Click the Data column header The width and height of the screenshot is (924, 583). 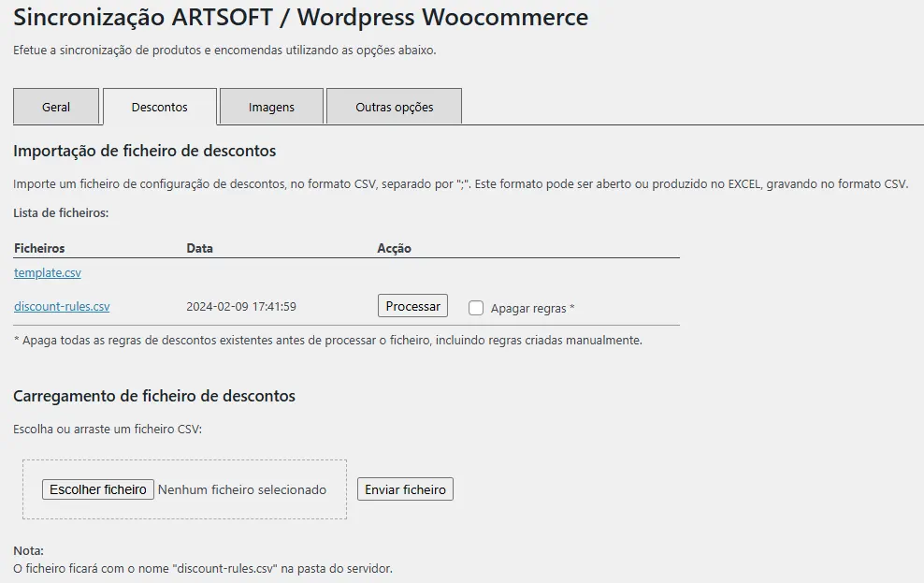point(200,248)
